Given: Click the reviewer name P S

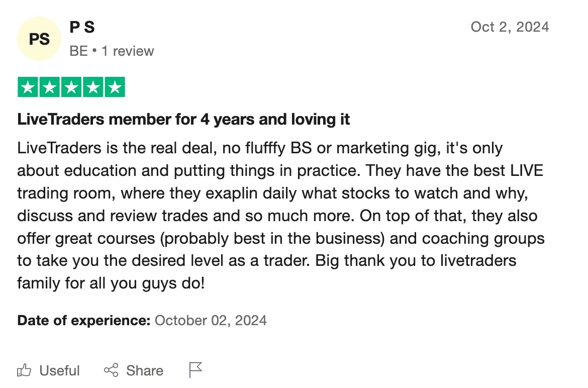Looking at the screenshot, I should click(x=82, y=27).
